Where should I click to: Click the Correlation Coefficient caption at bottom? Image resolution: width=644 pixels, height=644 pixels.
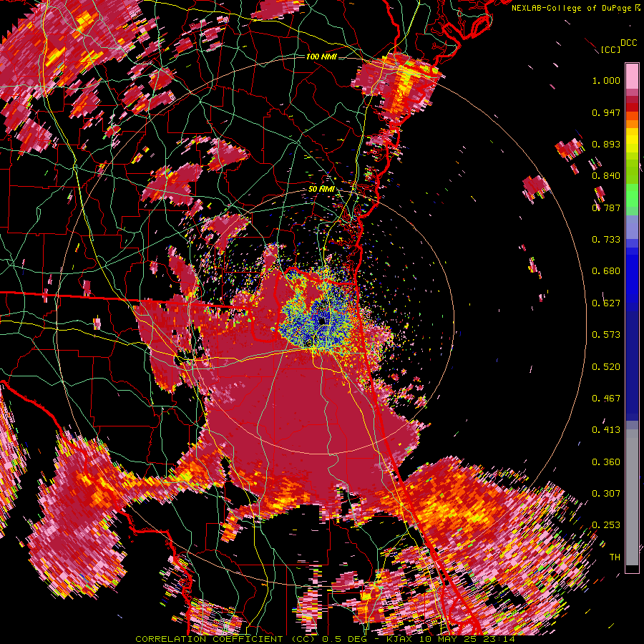click(x=325, y=639)
